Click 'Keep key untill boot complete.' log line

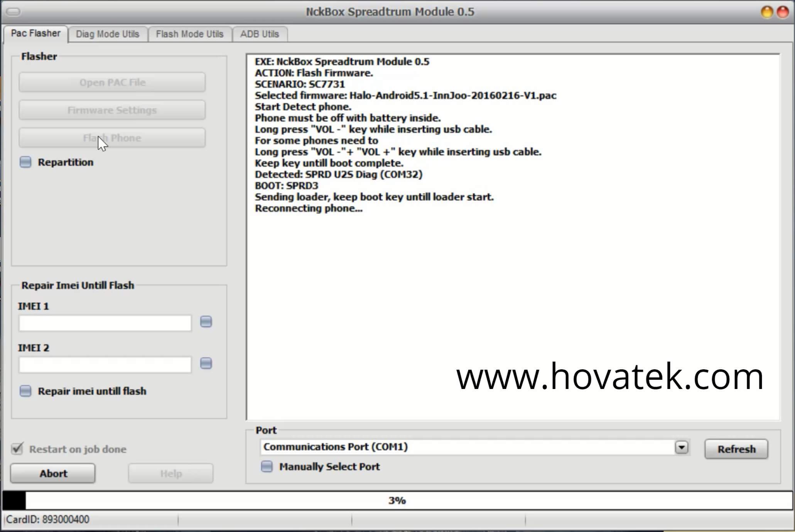pos(329,163)
